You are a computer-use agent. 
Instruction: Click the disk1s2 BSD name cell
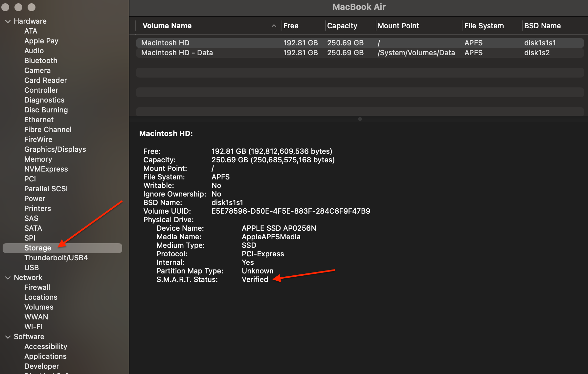(537, 53)
